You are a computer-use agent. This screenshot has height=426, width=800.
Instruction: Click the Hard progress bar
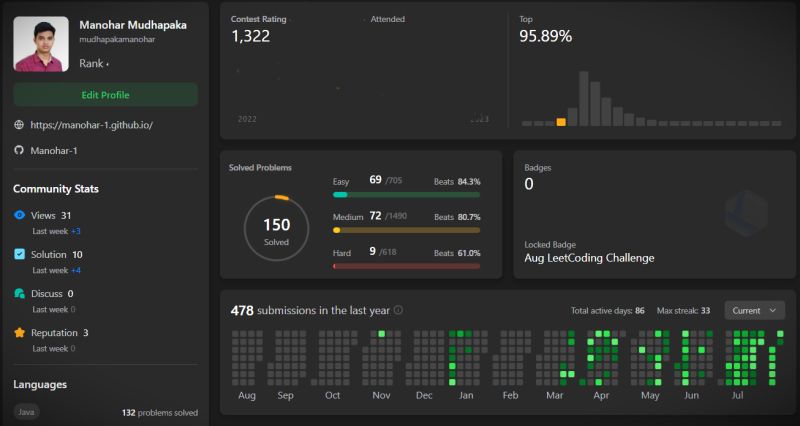tap(406, 266)
